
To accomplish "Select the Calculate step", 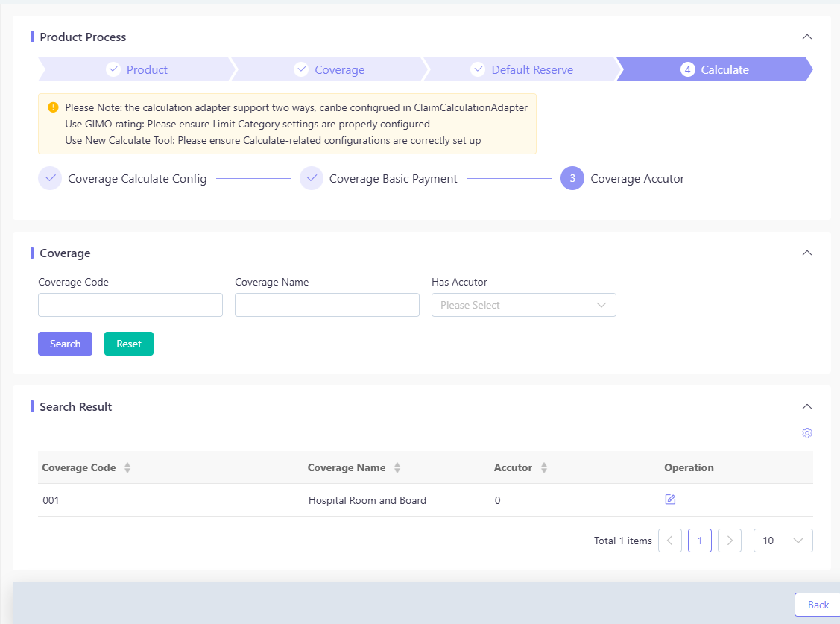I will click(715, 69).
